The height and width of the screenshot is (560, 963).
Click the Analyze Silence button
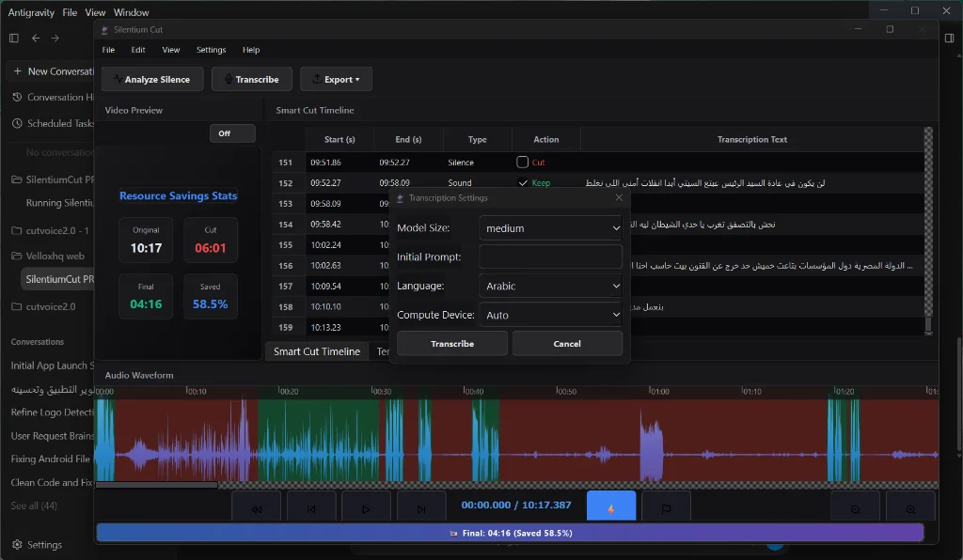pyautogui.click(x=152, y=79)
